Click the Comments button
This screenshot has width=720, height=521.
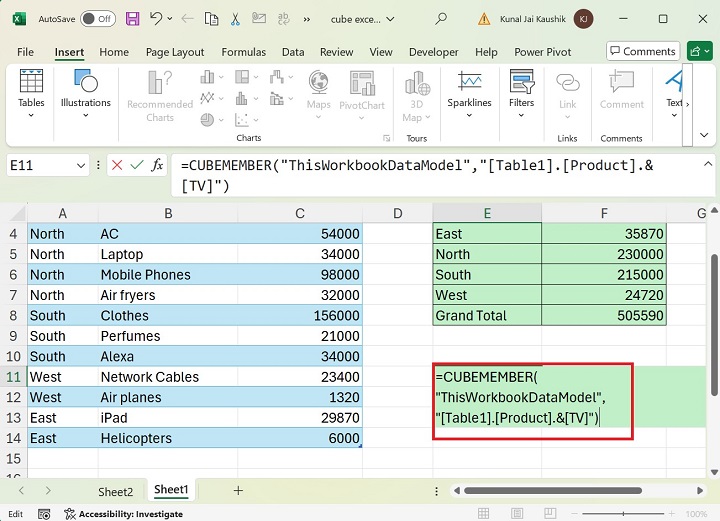point(642,51)
